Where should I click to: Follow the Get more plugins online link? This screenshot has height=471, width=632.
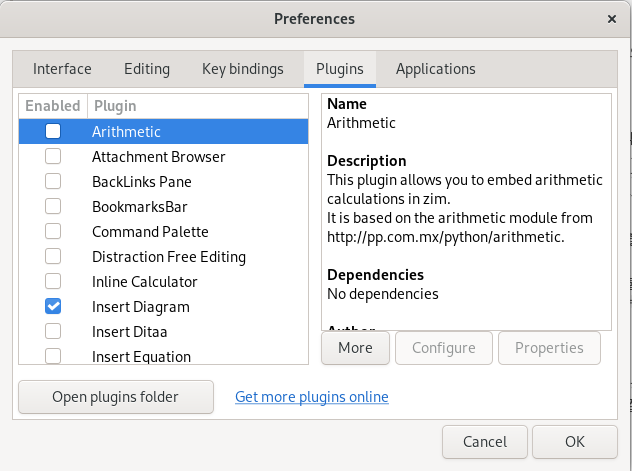[x=311, y=397]
